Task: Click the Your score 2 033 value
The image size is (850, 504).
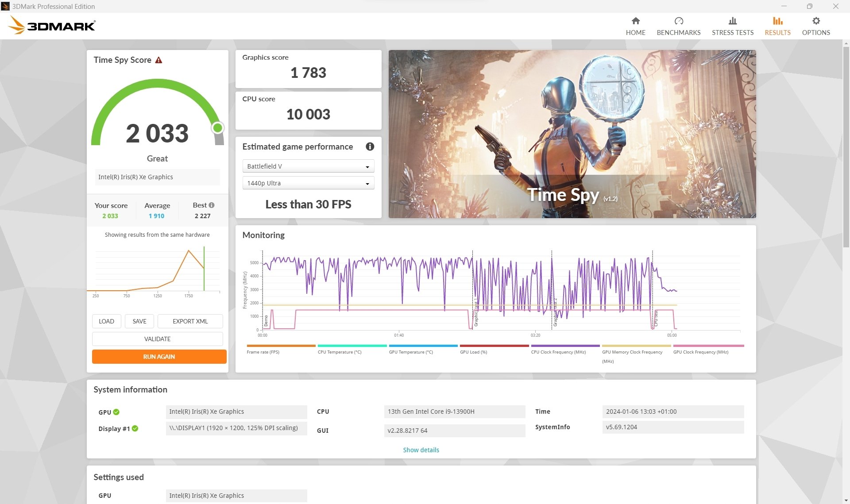Action: [110, 216]
